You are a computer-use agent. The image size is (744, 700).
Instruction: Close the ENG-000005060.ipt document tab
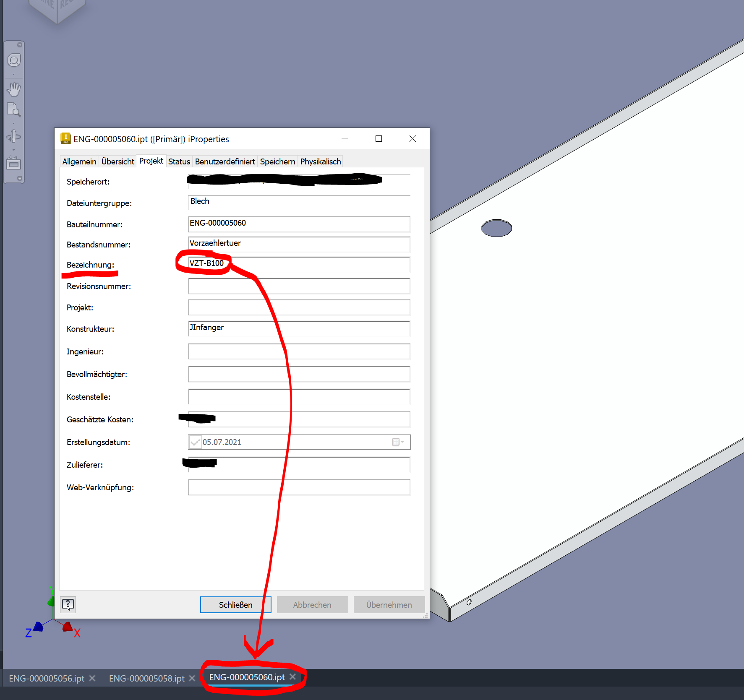pos(293,677)
